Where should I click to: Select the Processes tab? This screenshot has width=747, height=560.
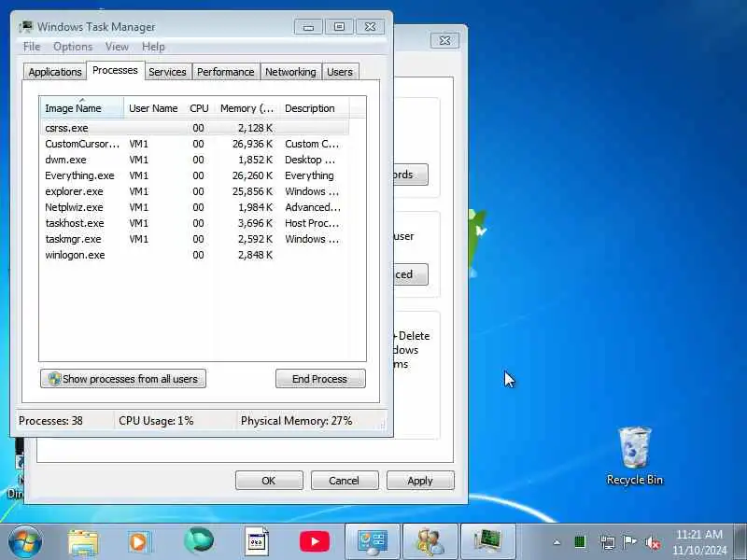point(115,71)
